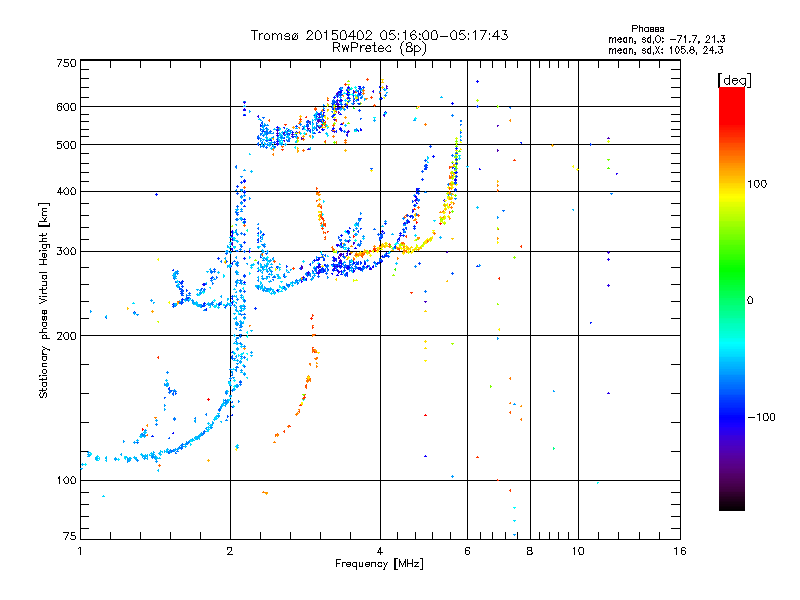Click the x-axis tick label '4'
This screenshot has height=600, width=800.
[380, 551]
